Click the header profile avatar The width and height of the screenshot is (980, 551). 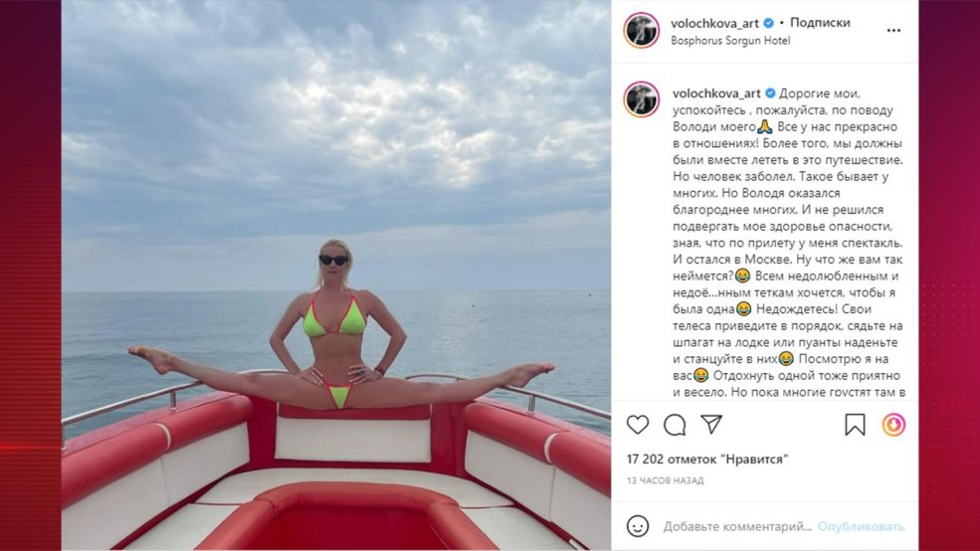tap(642, 30)
